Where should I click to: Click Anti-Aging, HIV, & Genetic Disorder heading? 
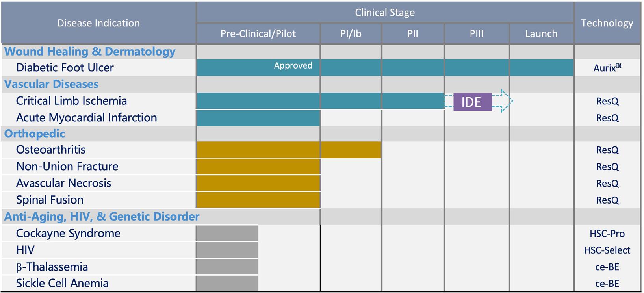102,217
